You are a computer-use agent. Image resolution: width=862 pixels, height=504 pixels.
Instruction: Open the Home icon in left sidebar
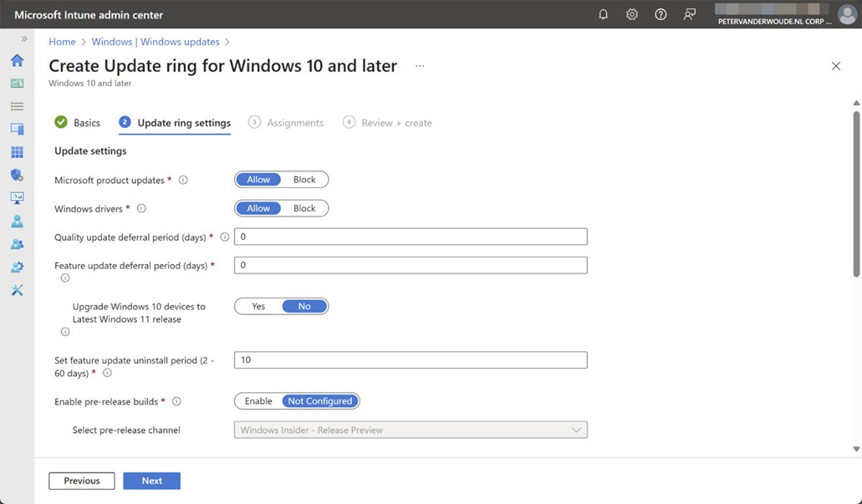click(x=17, y=60)
